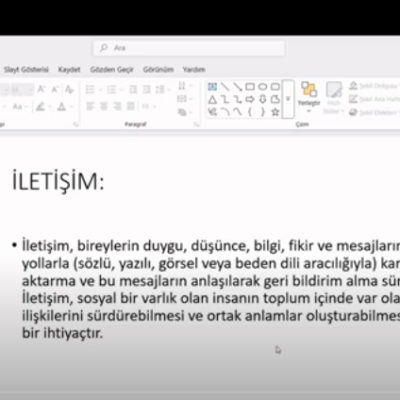Open Hızlı Stiller quick styles
This screenshot has width=400, height=400.
(x=333, y=98)
